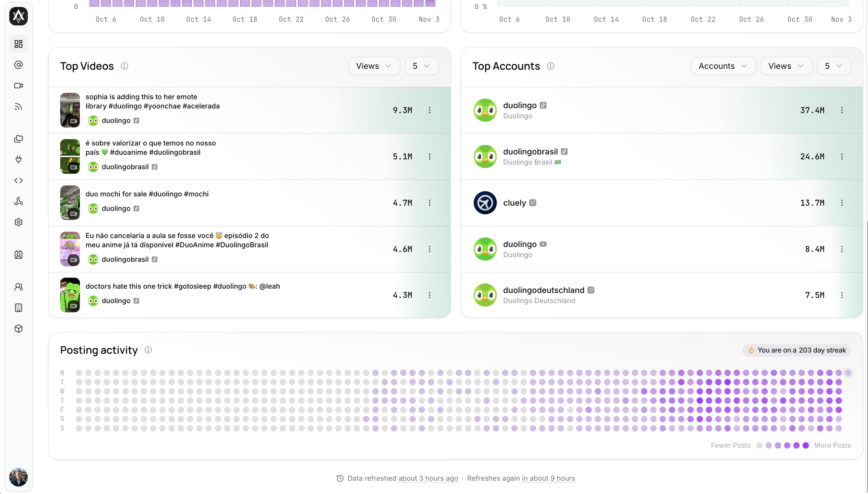The height and width of the screenshot is (494, 868).
Task: Expand the Accounts dropdown in Top Accounts
Action: coord(723,66)
